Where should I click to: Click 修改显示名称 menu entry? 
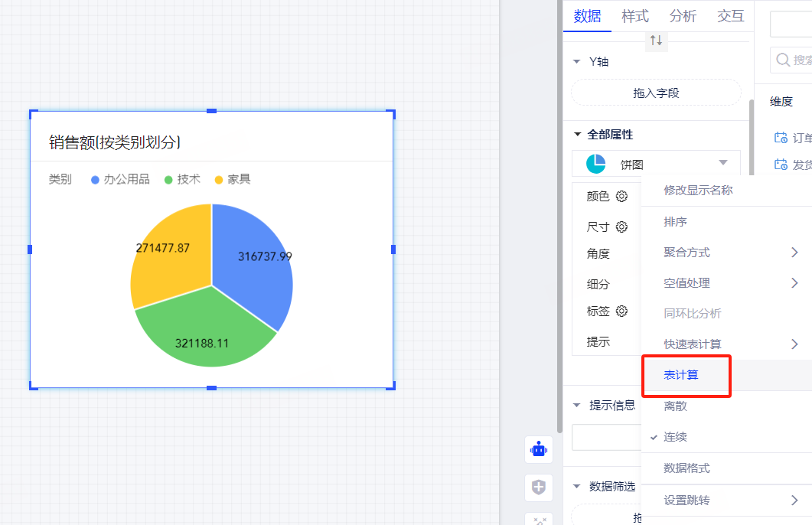click(698, 191)
